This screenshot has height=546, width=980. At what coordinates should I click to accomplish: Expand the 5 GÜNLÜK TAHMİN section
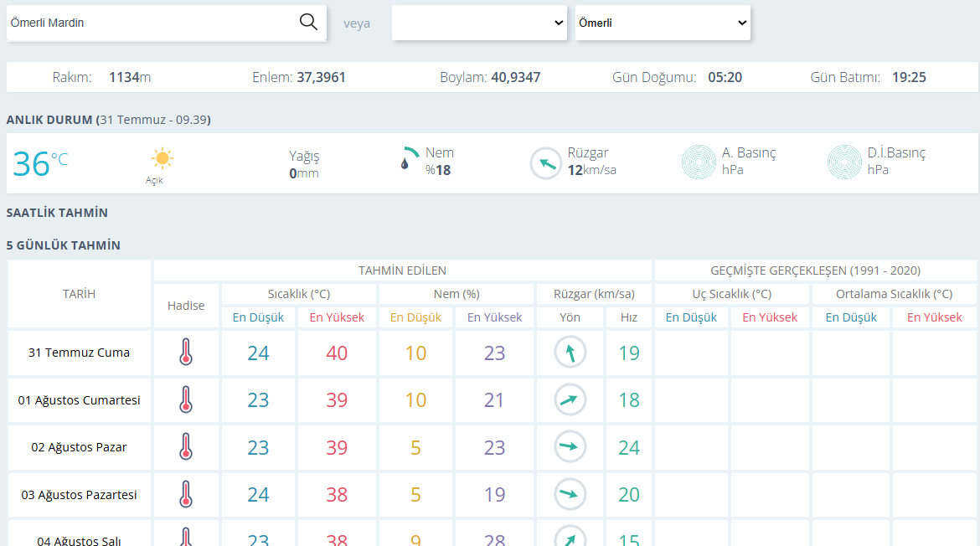(63, 245)
